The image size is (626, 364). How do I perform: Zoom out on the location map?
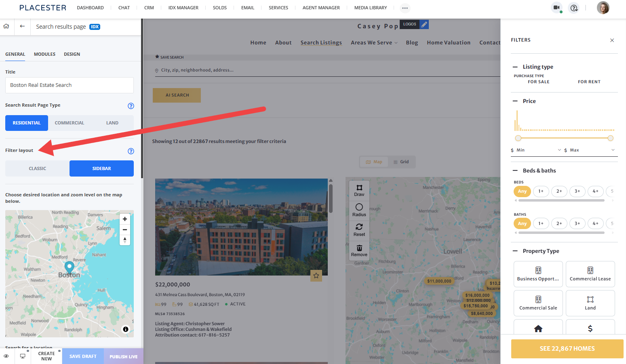click(x=125, y=229)
